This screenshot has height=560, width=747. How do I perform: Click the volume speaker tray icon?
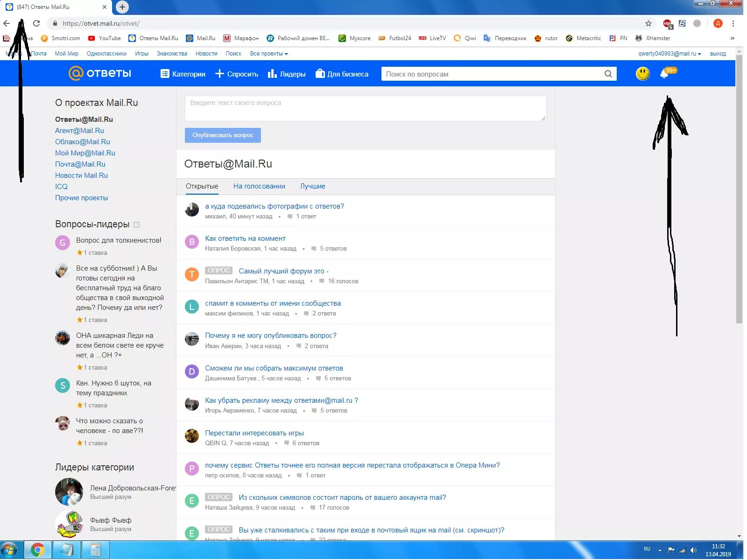(693, 550)
